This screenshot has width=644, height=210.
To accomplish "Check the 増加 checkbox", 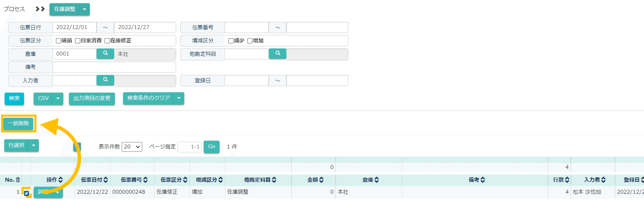I will (x=250, y=41).
